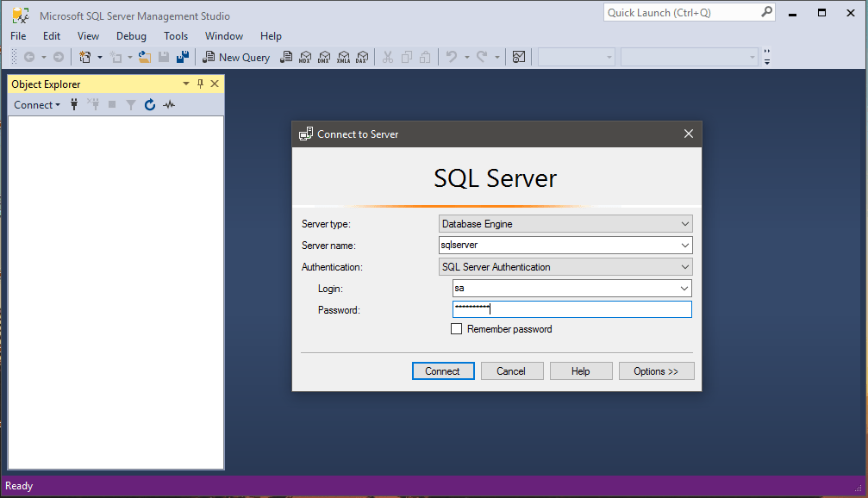868x498 pixels.
Task: Click the Options >> button
Action: pos(657,370)
